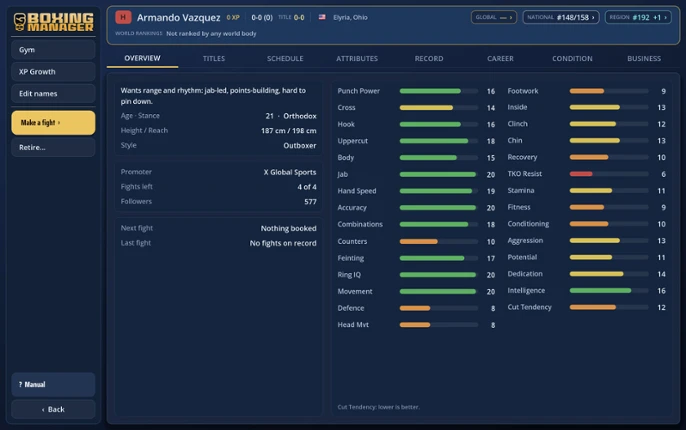
Task: Click the Make a fight button
Action: point(53,122)
